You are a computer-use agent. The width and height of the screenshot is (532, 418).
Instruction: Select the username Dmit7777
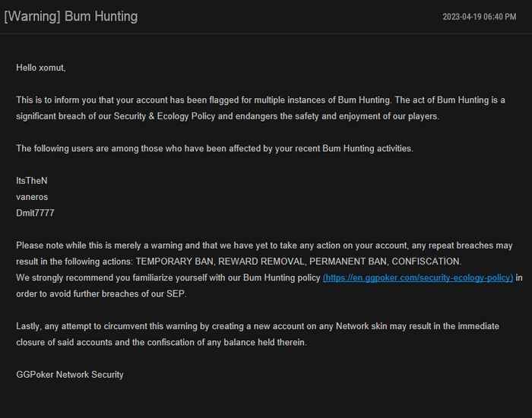(x=35, y=213)
